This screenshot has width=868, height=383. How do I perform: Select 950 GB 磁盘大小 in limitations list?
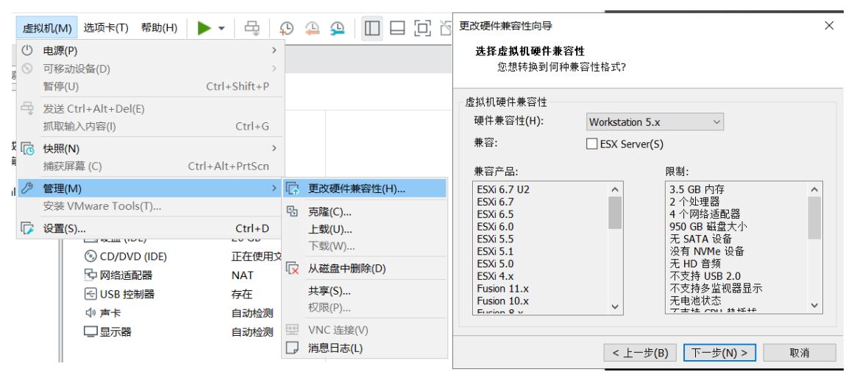coord(708,227)
